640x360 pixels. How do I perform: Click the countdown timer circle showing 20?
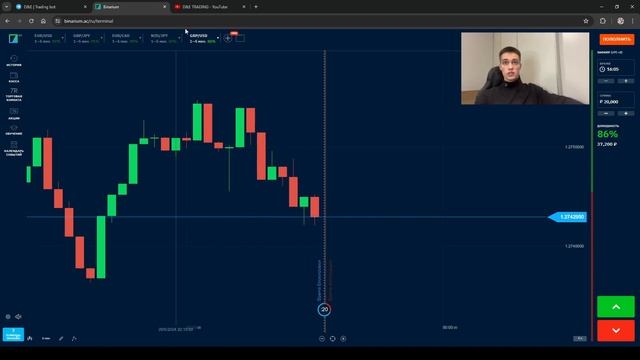[324, 309]
